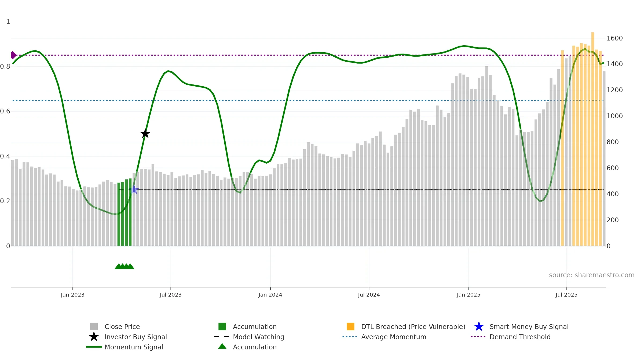Screen dimensions: 644x362
Task: Click the blue star legend icon
Action: tap(479, 327)
